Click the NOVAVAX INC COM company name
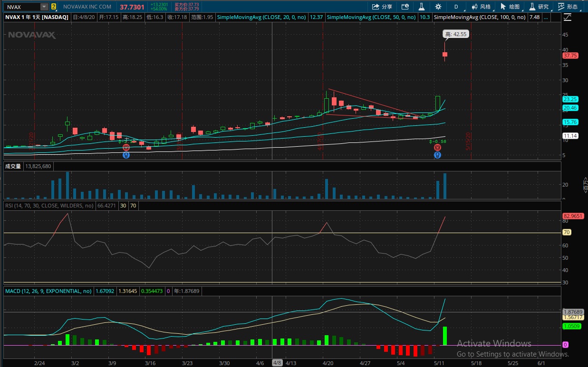Screen dimensions: 588x367 tap(87, 7)
